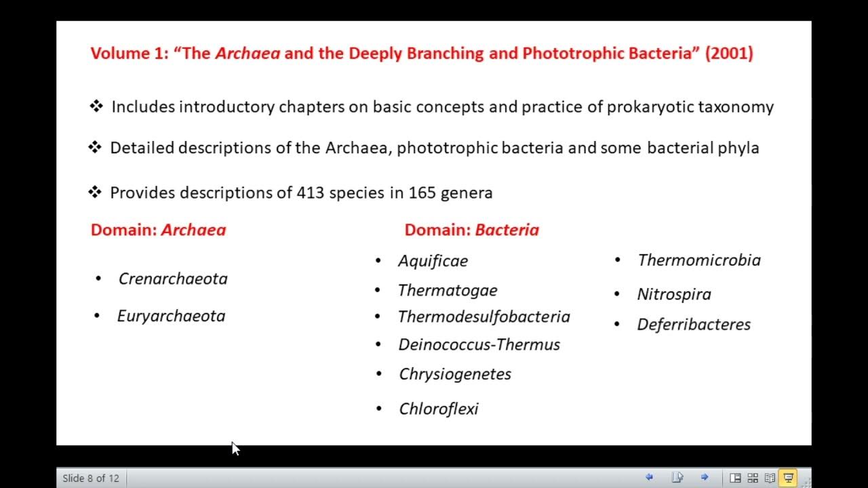Click the Nitrospira list item
This screenshot has height=488, width=868.
[x=674, y=294]
